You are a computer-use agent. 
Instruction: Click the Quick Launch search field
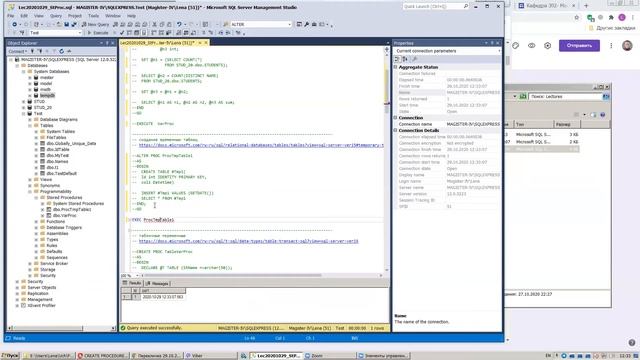click(435, 7)
